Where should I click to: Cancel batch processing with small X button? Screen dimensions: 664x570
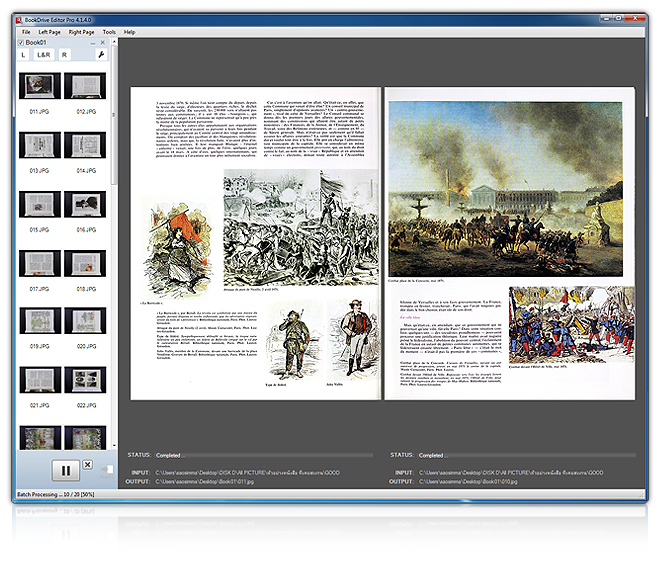click(x=88, y=465)
